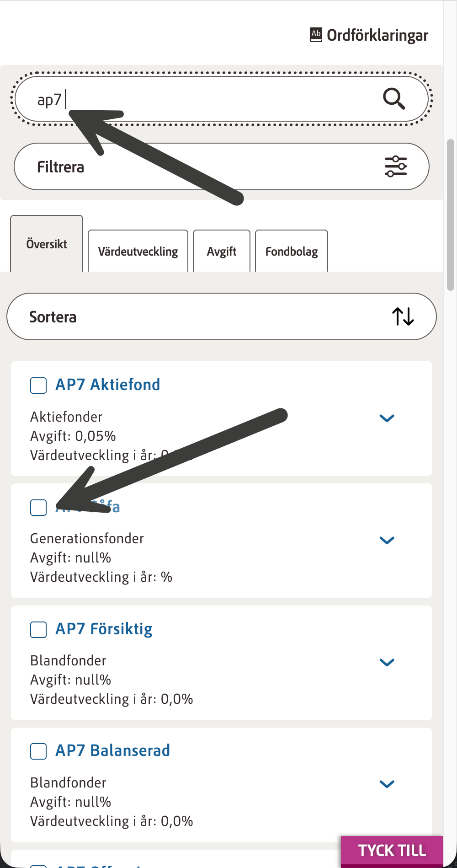Enable the AP7 Balanserad checkbox
The height and width of the screenshot is (868, 457).
coord(38,751)
